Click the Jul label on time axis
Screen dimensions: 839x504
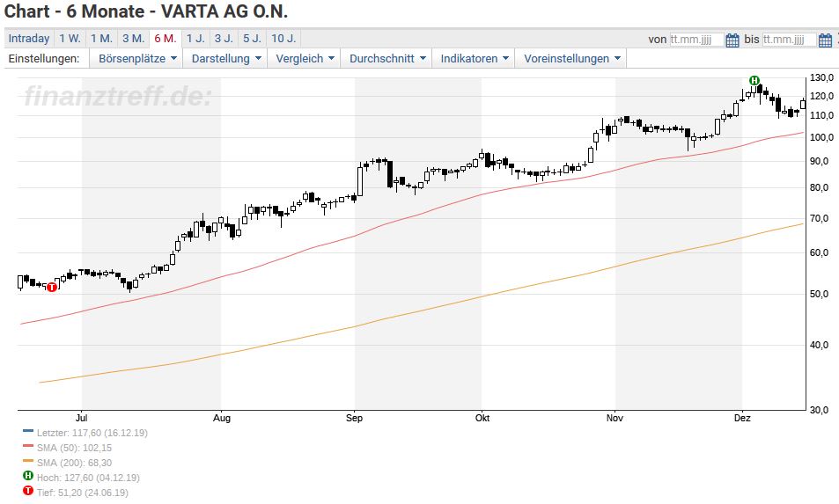coord(81,418)
